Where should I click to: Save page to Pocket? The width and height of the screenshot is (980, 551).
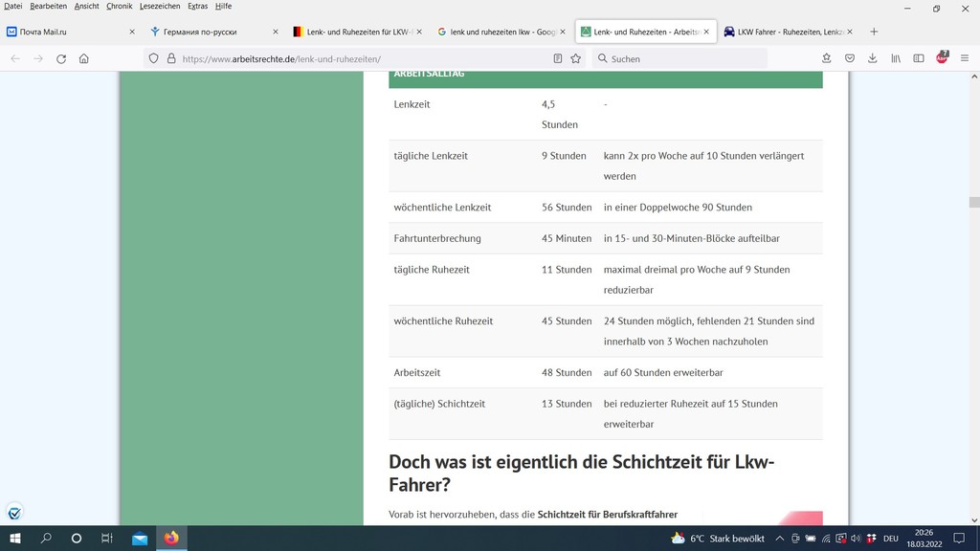[850, 58]
